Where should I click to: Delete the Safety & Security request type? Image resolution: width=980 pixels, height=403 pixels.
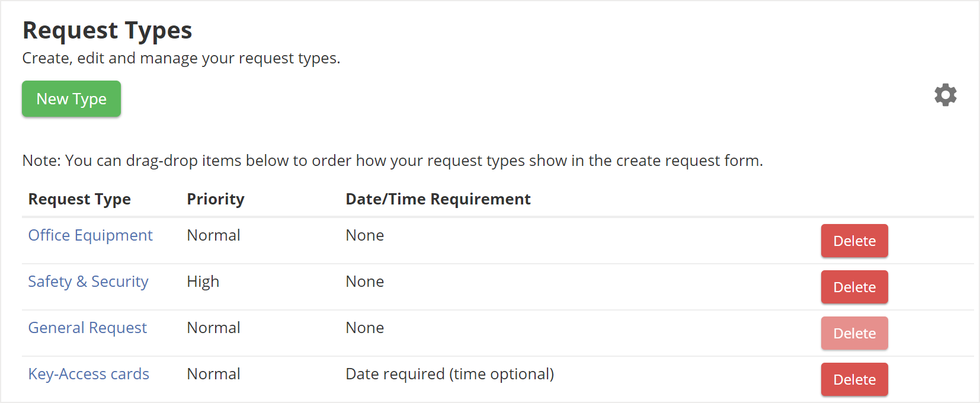coord(854,287)
